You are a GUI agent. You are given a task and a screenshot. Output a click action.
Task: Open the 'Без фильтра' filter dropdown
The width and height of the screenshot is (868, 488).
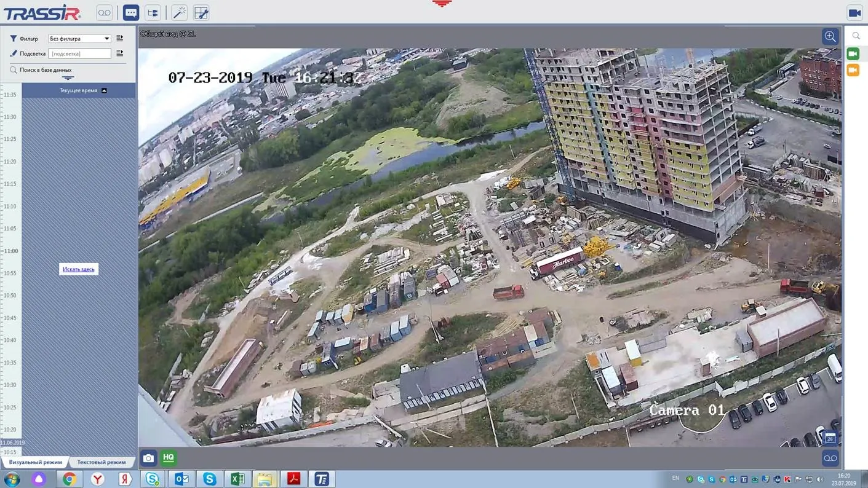point(79,39)
